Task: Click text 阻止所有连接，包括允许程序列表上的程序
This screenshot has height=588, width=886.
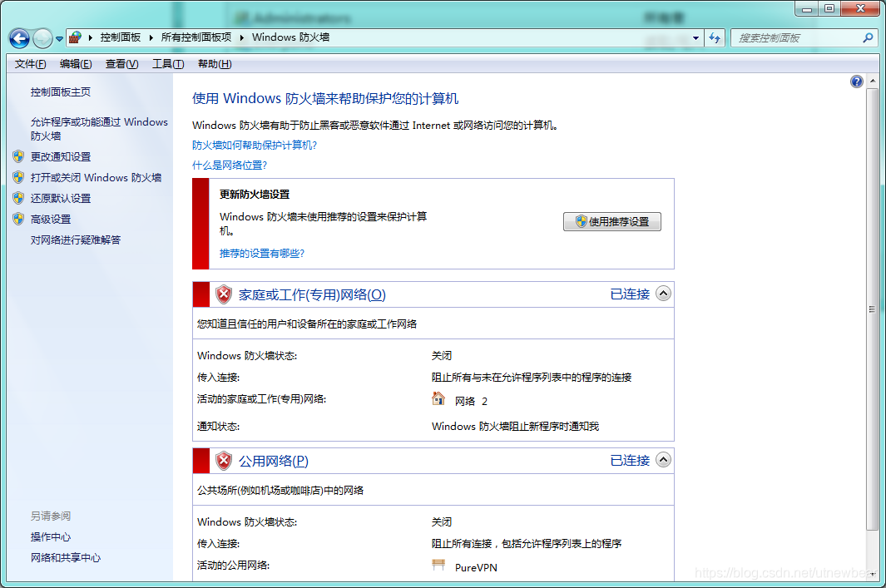Action: [x=527, y=544]
